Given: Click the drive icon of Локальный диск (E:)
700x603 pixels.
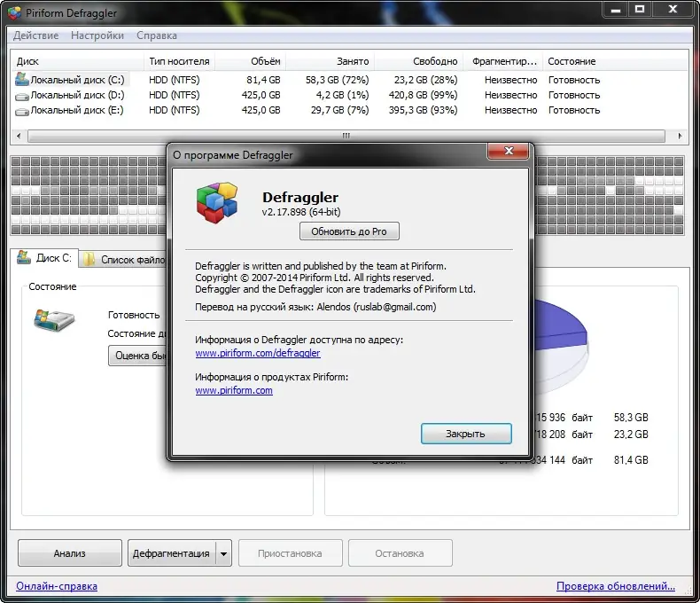Looking at the screenshot, I should click(22, 111).
